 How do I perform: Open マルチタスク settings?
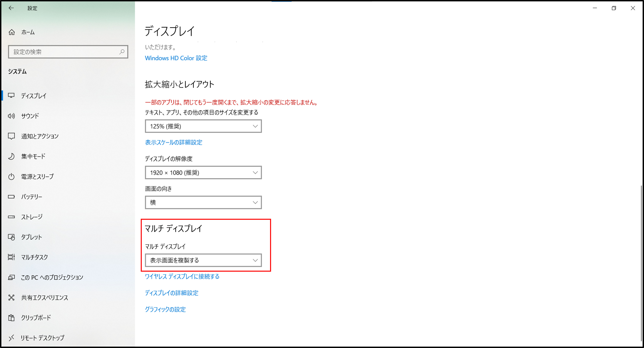68,257
